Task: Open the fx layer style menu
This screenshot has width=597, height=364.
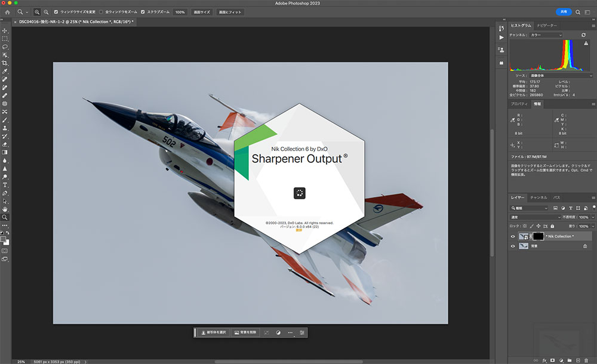Action: point(544,360)
